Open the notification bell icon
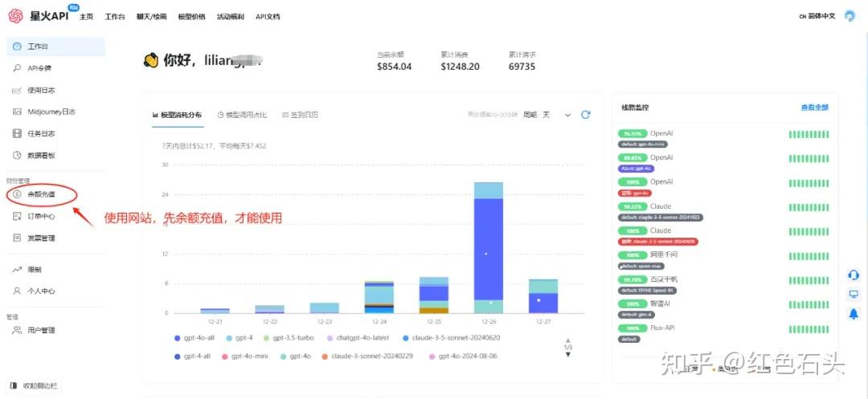The height and width of the screenshot is (399, 868). pos(854,314)
